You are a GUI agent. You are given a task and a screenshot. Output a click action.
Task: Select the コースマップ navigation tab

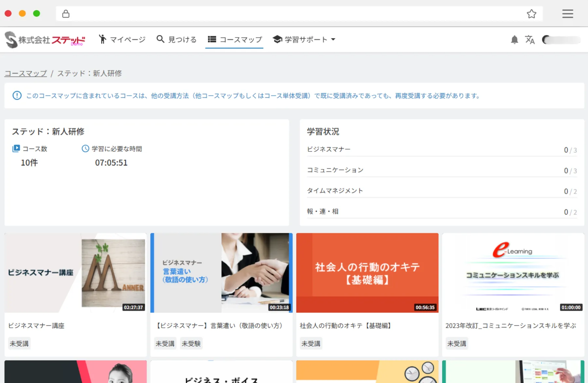tap(235, 40)
